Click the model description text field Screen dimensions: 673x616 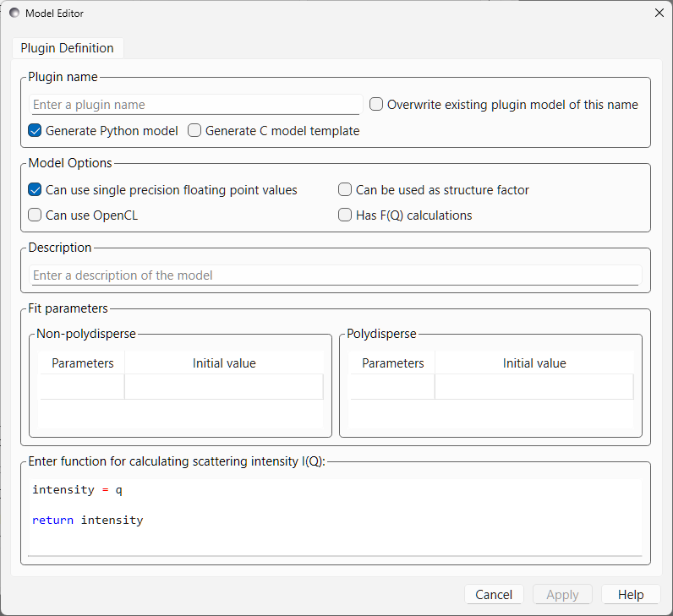point(336,275)
